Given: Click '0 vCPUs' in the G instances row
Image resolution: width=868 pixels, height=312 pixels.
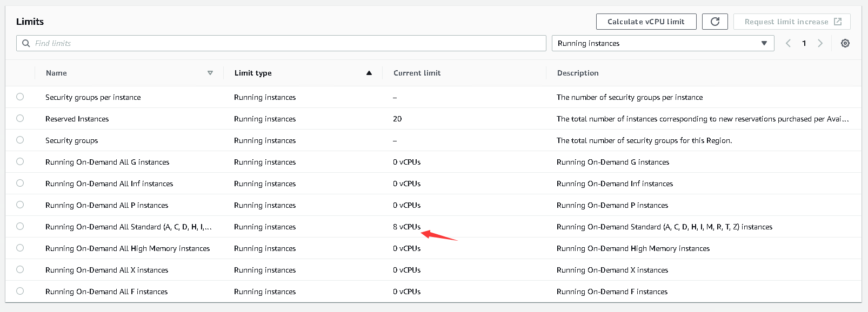Looking at the screenshot, I should [x=406, y=162].
